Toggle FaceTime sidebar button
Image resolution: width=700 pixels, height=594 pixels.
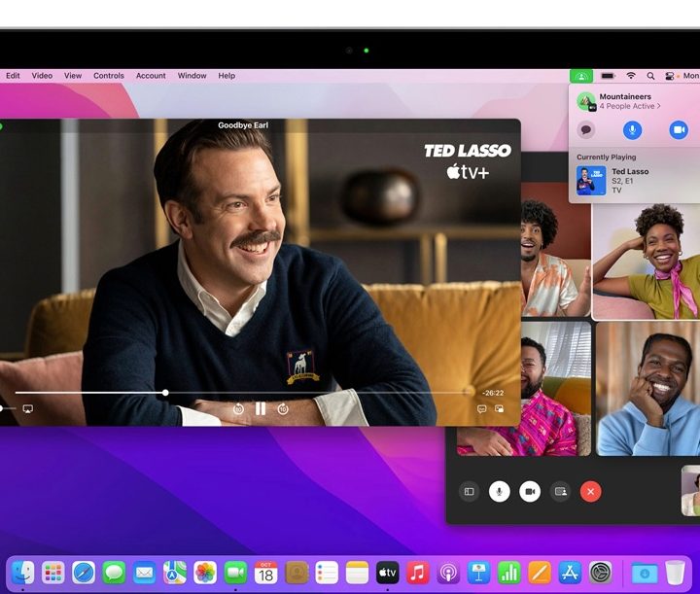pyautogui.click(x=470, y=492)
